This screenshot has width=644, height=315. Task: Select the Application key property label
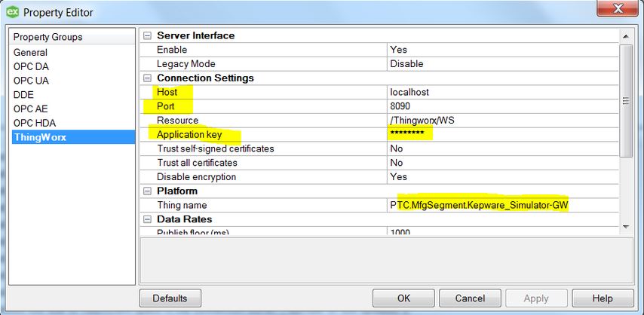click(189, 134)
